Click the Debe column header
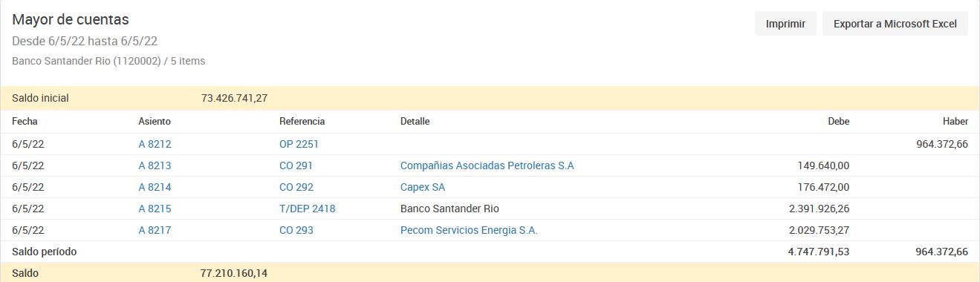The height and width of the screenshot is (282, 980). pyautogui.click(x=839, y=121)
